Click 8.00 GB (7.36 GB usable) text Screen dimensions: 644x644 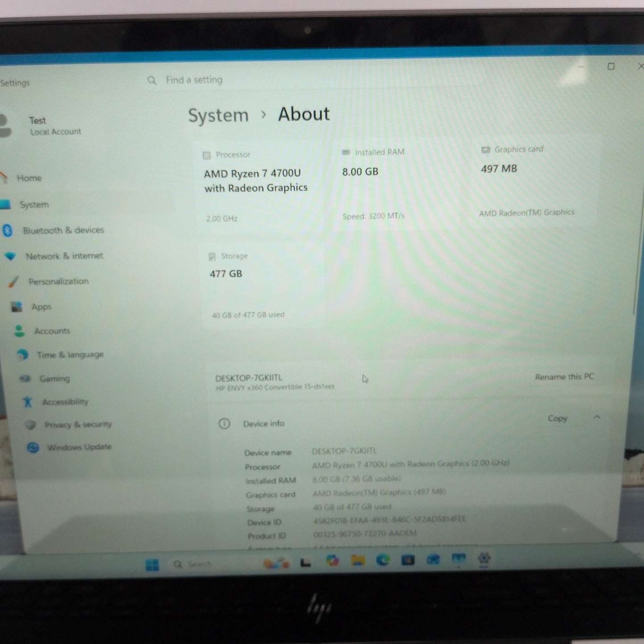click(x=357, y=479)
